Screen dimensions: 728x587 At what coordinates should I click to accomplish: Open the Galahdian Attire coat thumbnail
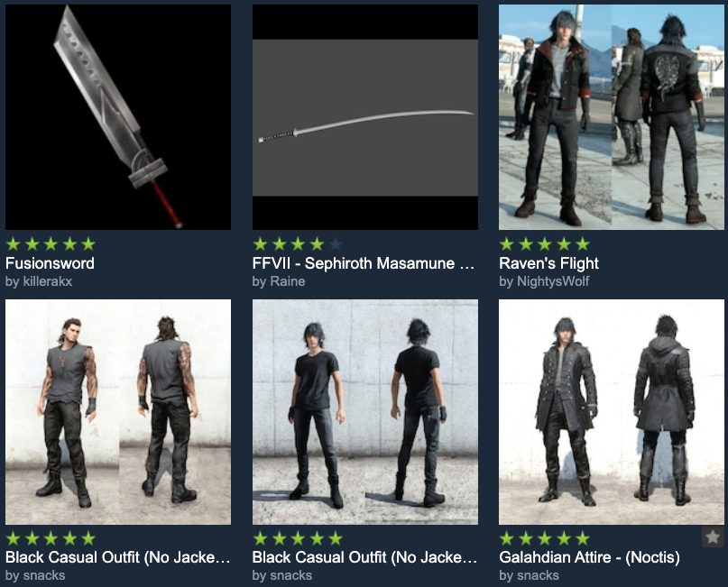[612, 412]
